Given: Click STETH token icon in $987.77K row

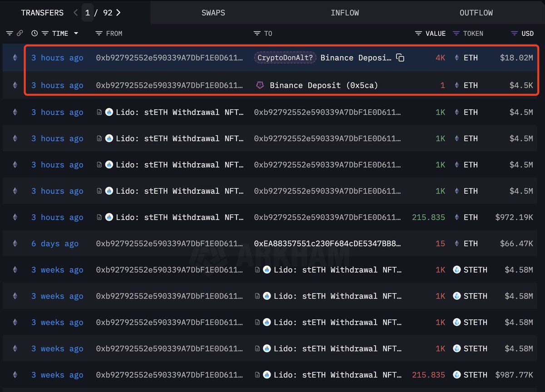Looking at the screenshot, I should (x=457, y=375).
